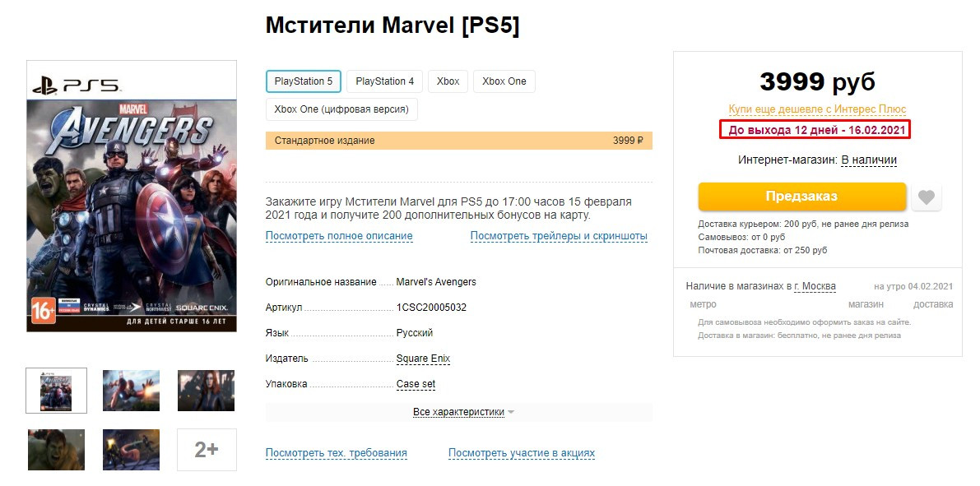Click Купи еще дешевле с Интерес Плюс
The width and height of the screenshot is (980, 486).
pos(818,109)
